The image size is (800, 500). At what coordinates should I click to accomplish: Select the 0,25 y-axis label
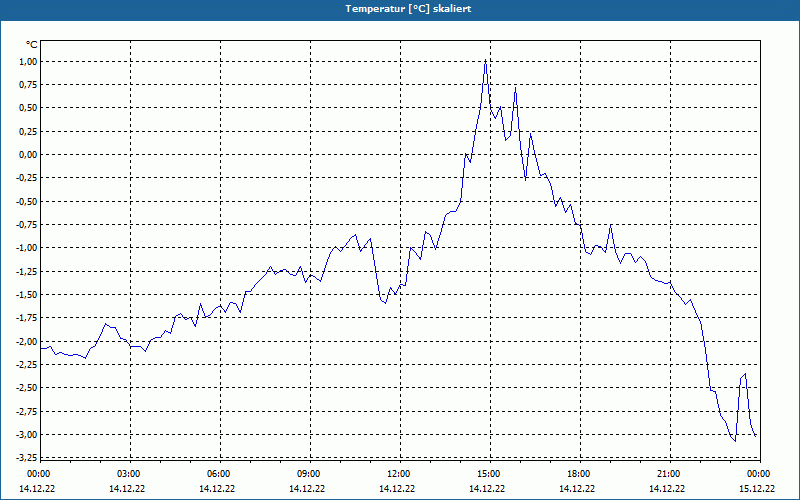coord(29,131)
